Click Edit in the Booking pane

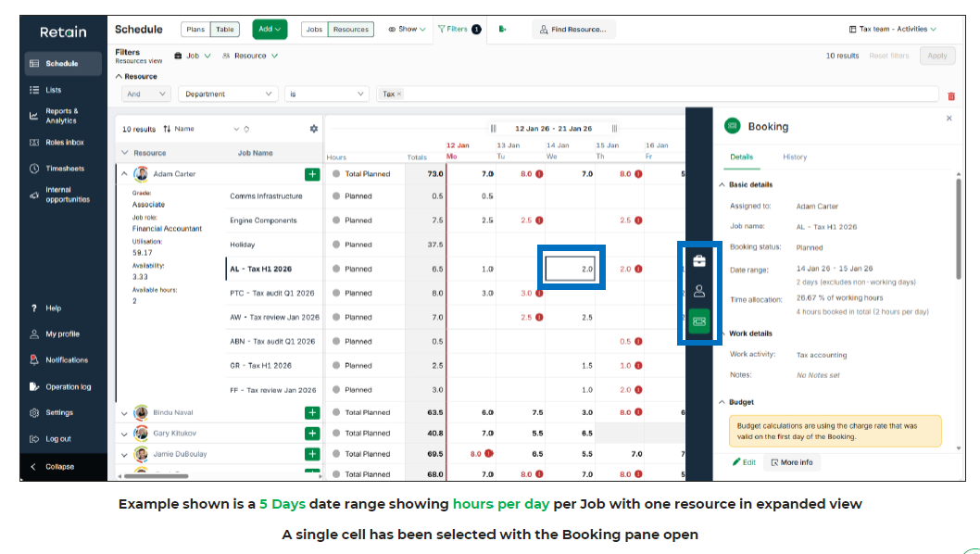coord(745,461)
